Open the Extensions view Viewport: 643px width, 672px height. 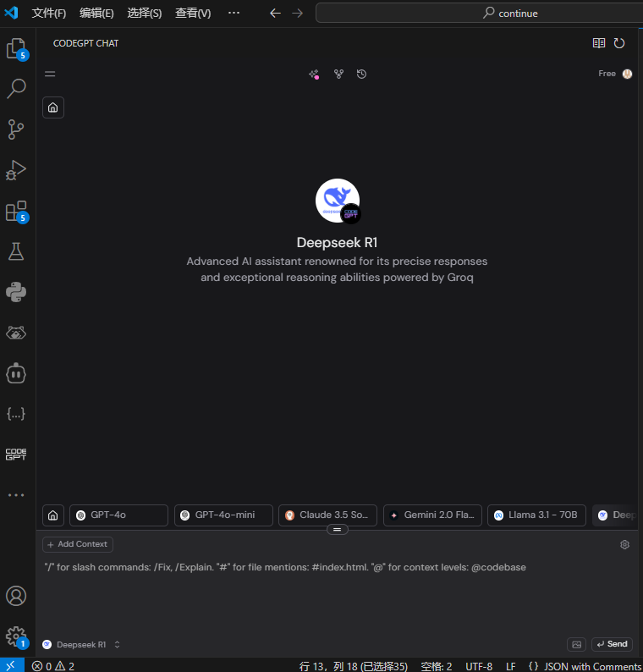tap(16, 212)
